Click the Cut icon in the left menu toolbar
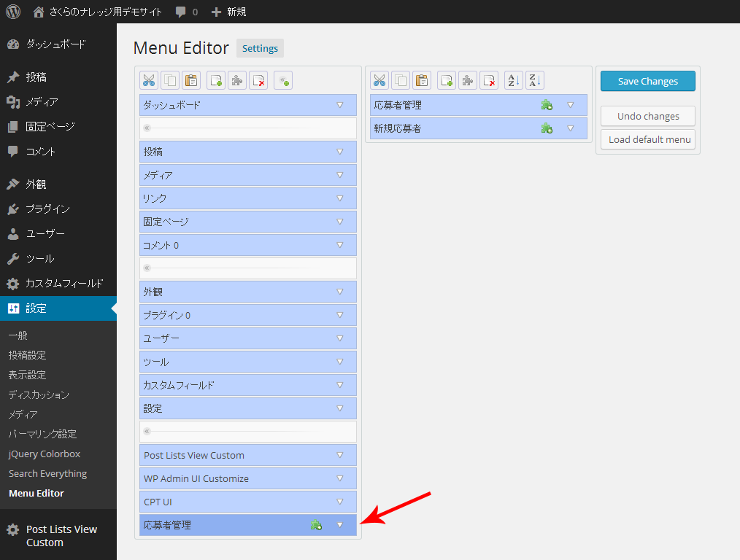This screenshot has height=560, width=740. click(149, 81)
